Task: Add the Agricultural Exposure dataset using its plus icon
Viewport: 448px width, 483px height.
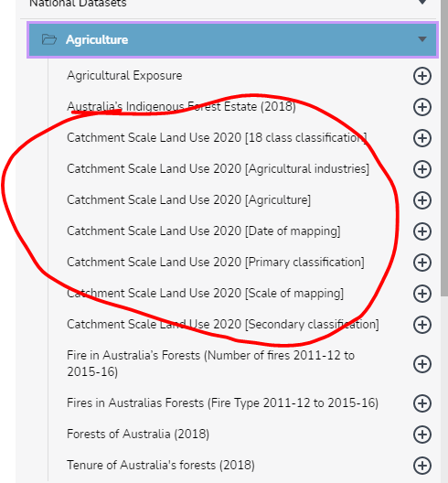Action: pyautogui.click(x=421, y=76)
